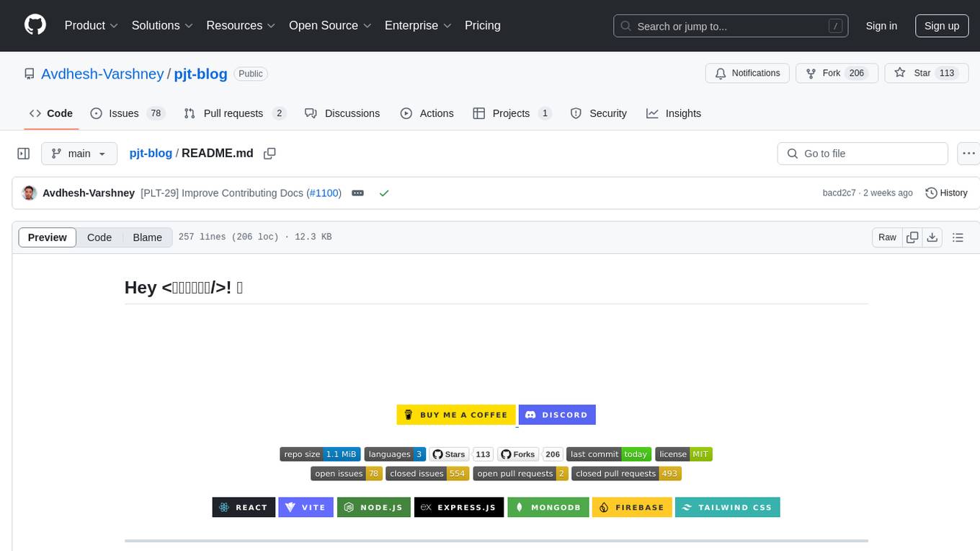Click the Discord badge

pyautogui.click(x=557, y=415)
